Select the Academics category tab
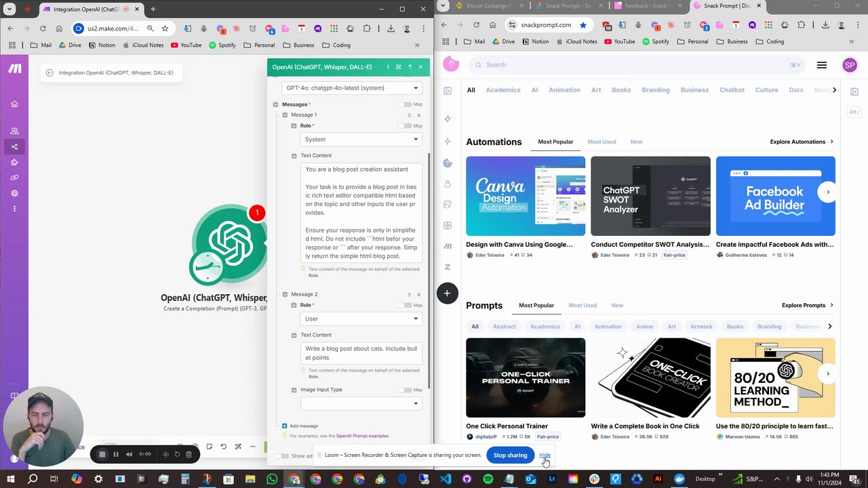The image size is (868, 488). (503, 90)
